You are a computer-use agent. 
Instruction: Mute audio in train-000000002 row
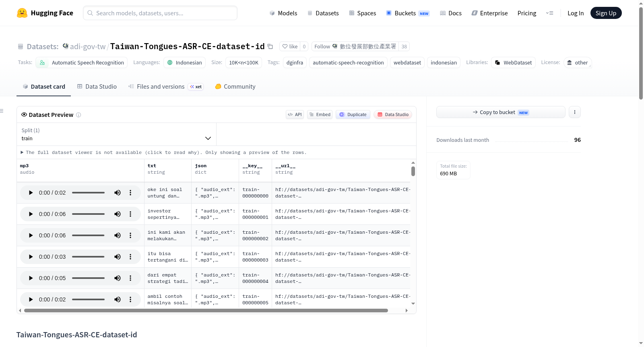click(118, 235)
